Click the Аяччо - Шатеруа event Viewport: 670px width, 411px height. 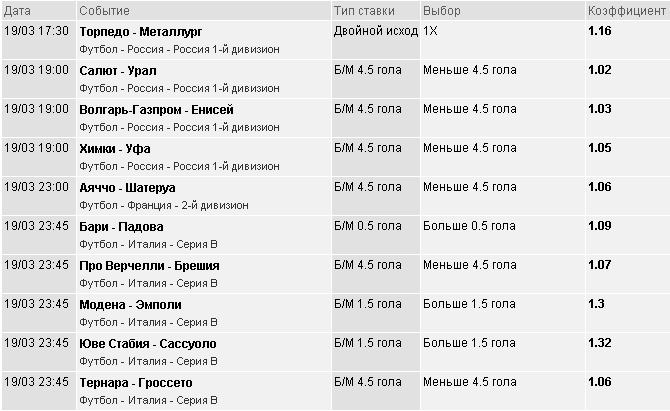(127, 187)
